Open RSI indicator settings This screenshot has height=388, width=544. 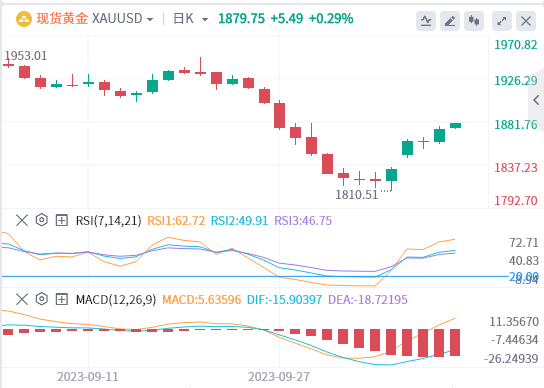point(42,220)
